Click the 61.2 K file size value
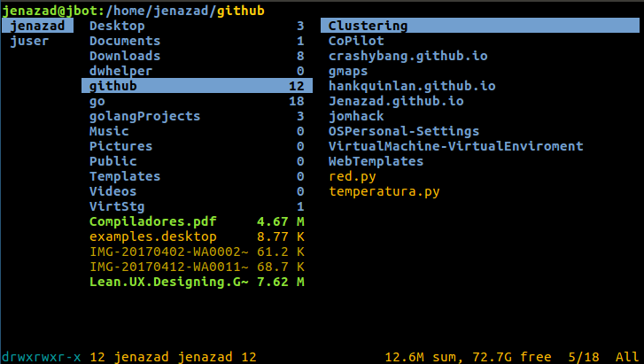The image size is (644, 364). (281, 252)
